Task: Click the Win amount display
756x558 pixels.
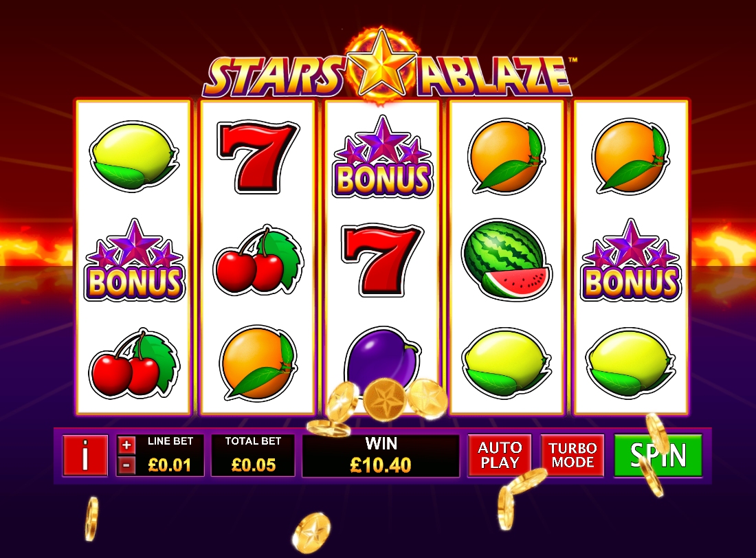Action: [381, 456]
